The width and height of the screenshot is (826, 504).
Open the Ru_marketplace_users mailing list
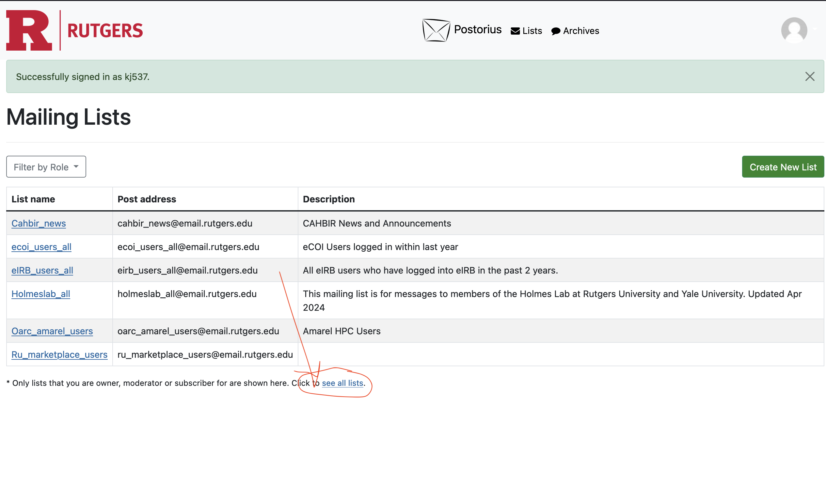(59, 354)
